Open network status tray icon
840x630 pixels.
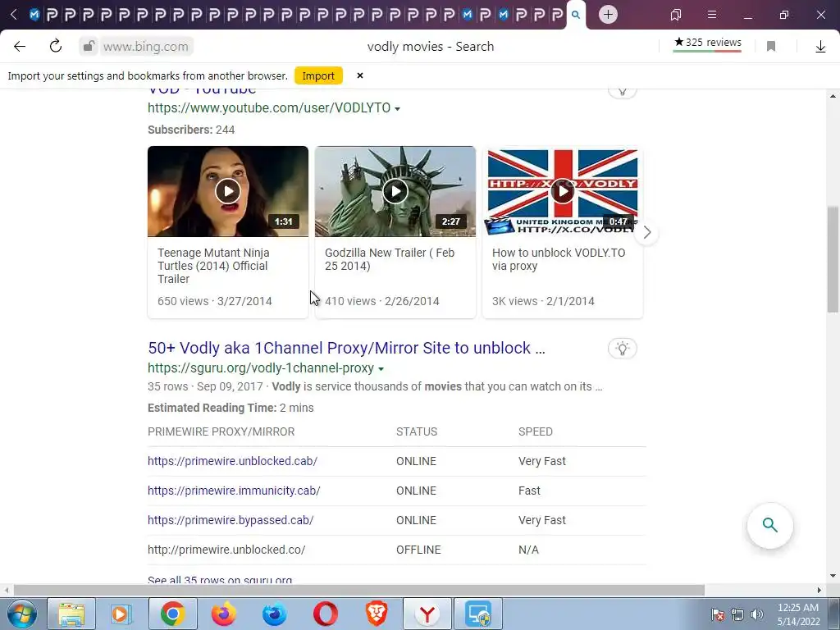(737, 614)
